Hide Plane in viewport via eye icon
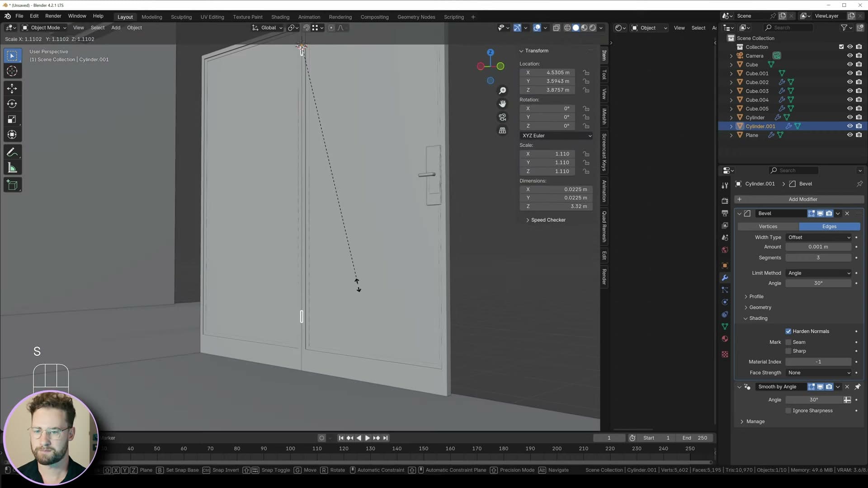868x488 pixels. [x=850, y=135]
